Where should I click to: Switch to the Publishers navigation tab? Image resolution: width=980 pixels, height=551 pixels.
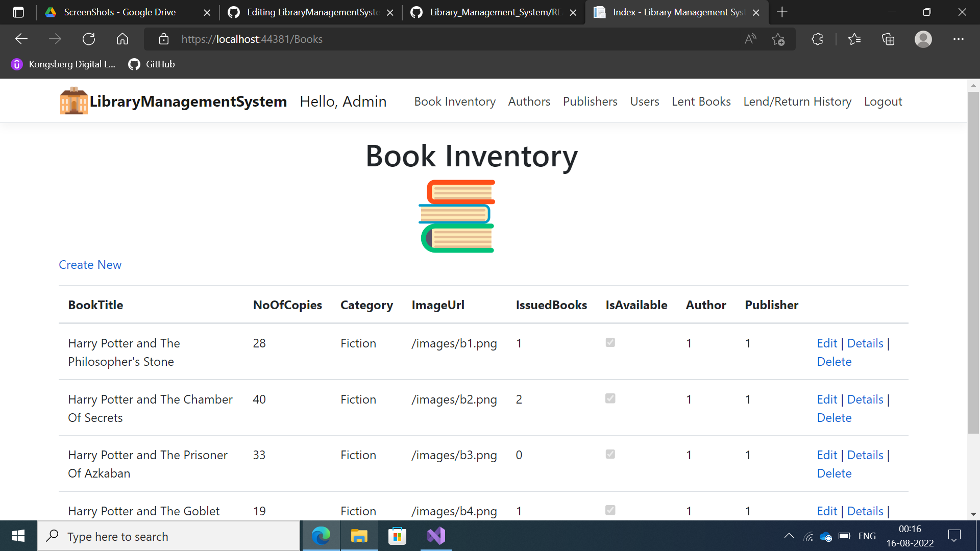(590, 101)
